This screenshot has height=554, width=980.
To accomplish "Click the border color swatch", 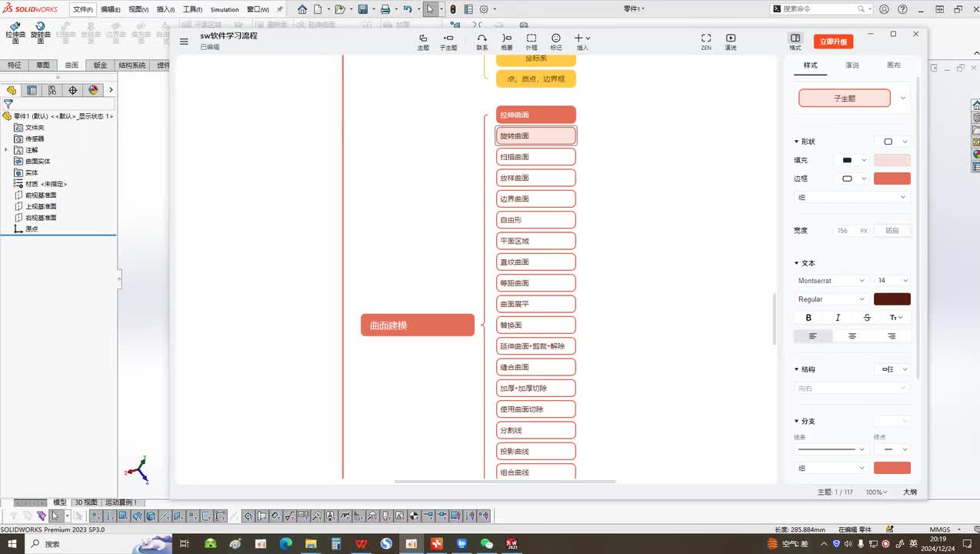I will [x=892, y=179].
